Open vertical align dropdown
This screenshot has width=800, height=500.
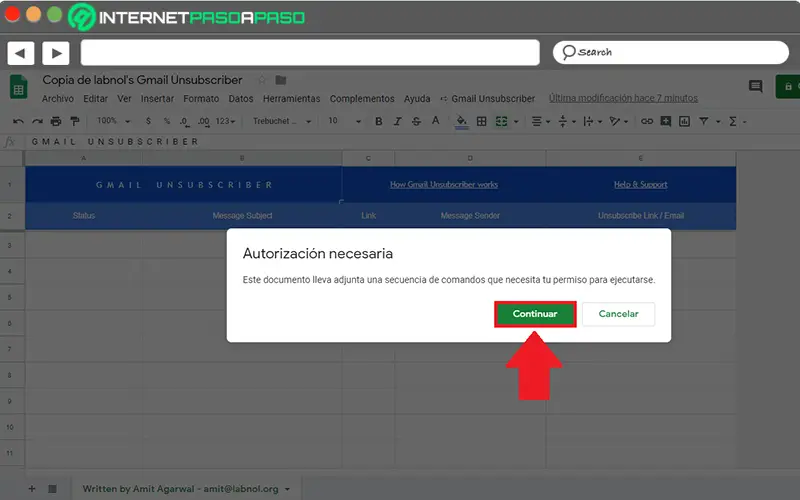pyautogui.click(x=566, y=121)
